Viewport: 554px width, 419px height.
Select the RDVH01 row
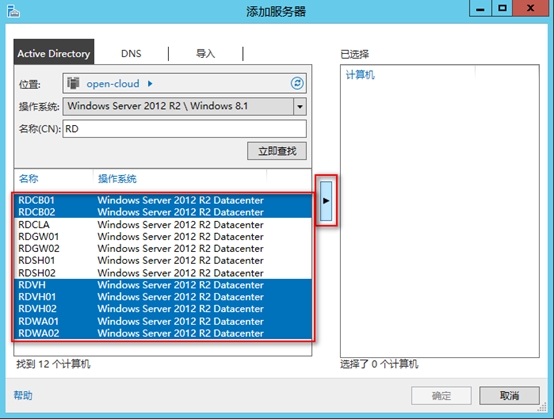click(x=163, y=297)
